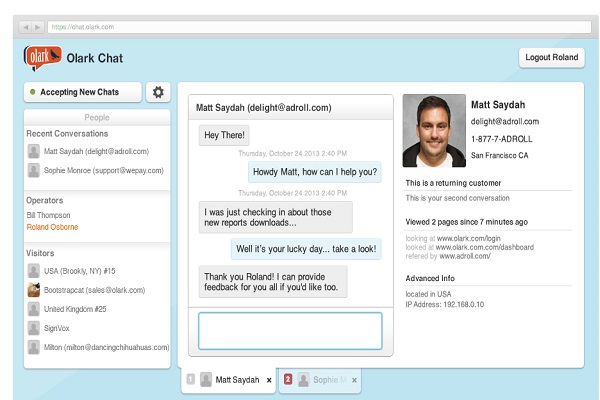Toggle the Accepting New Chats status
The width and height of the screenshot is (600, 400).
point(83,92)
